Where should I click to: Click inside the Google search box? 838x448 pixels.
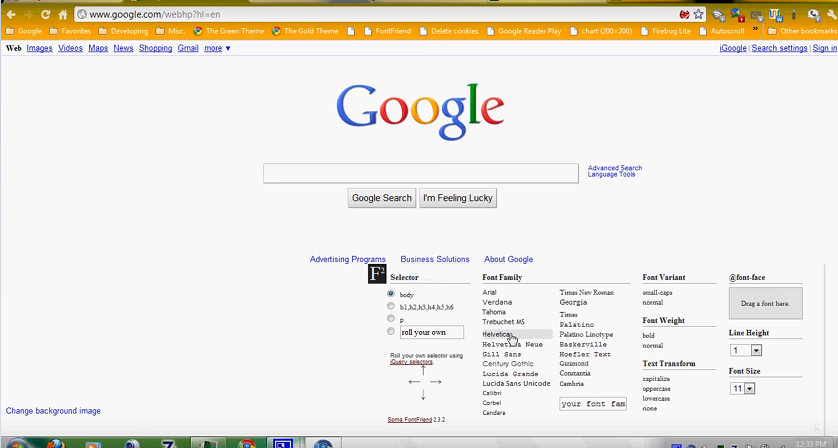pos(421,173)
